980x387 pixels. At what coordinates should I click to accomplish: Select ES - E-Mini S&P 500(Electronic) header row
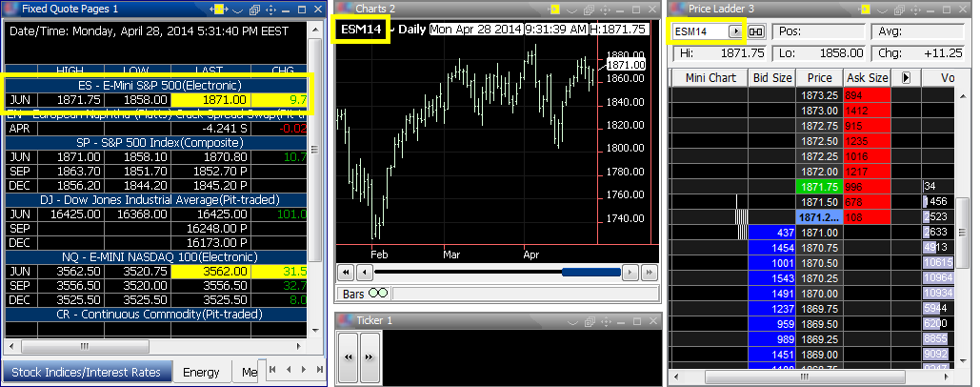(x=156, y=85)
